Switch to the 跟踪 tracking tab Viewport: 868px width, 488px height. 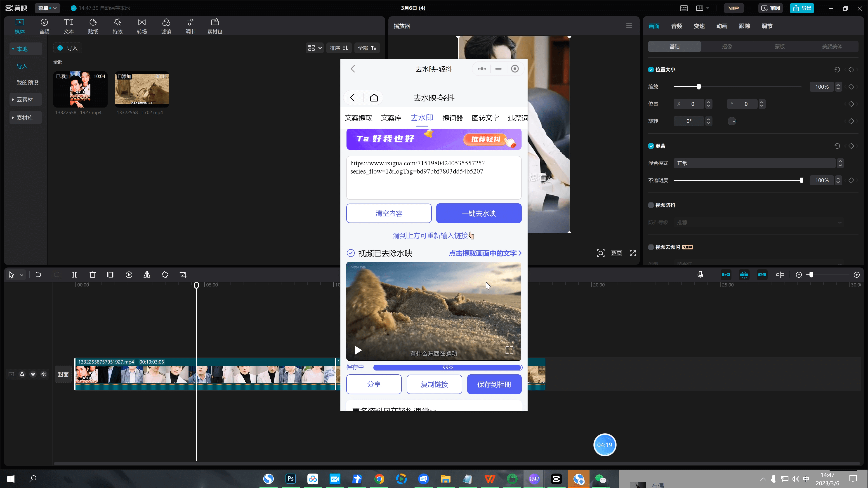click(744, 26)
